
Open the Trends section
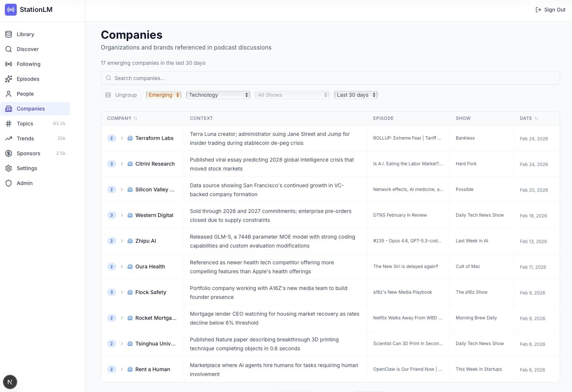[x=25, y=138]
